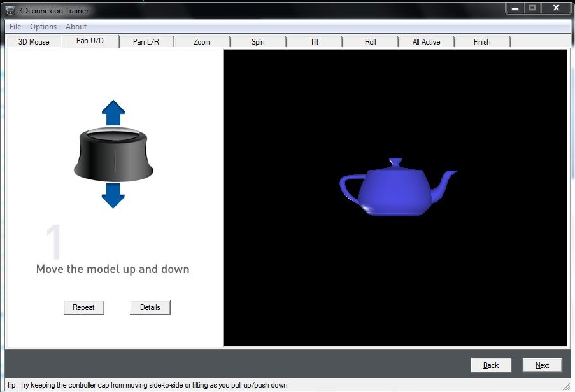Click the 'Move the model up and down' text
Viewport: 575px width, 392px height.
pyautogui.click(x=113, y=269)
